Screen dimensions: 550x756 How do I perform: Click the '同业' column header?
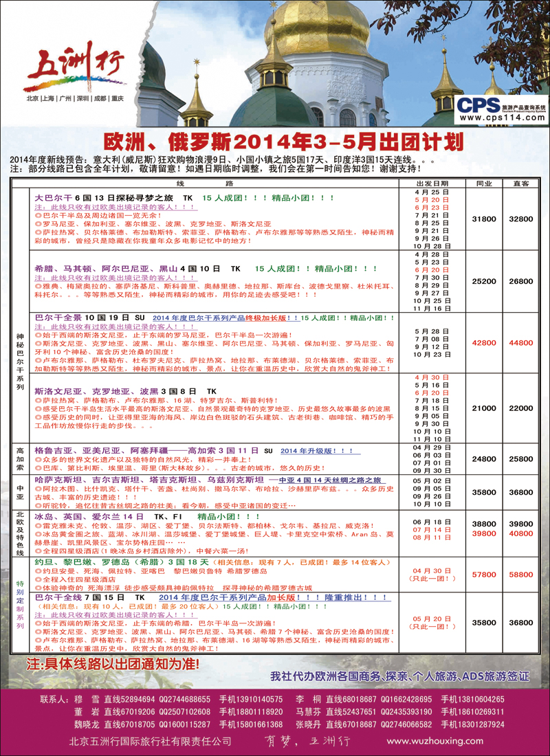coord(484,184)
